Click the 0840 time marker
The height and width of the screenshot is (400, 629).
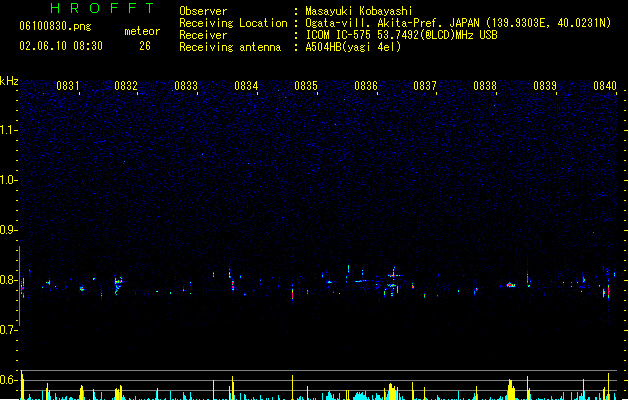pos(605,86)
